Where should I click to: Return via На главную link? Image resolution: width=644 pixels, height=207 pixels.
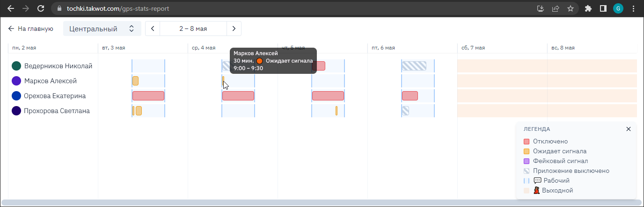tap(30, 29)
